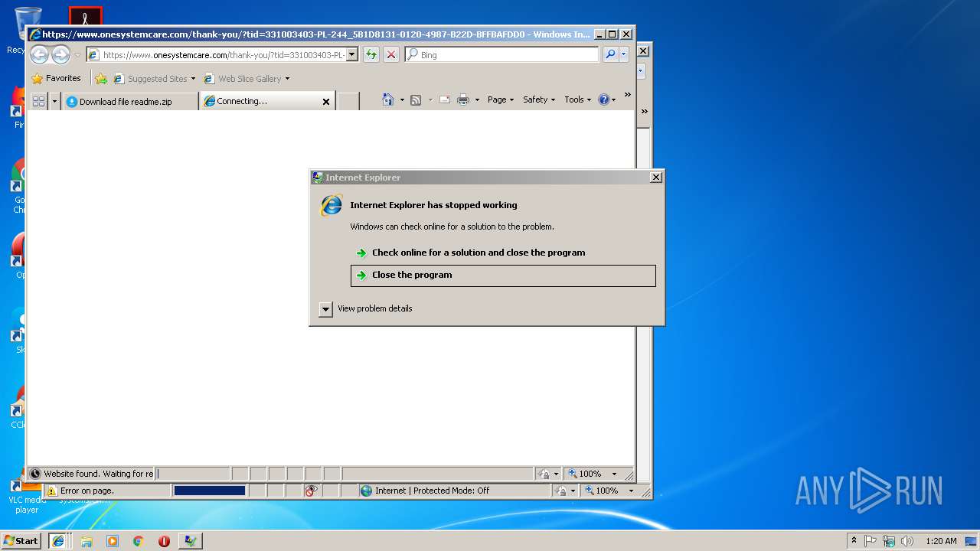Click the privacy report blocked-cookie icon in status bar
Image resolution: width=980 pixels, height=551 pixels.
[x=311, y=491]
